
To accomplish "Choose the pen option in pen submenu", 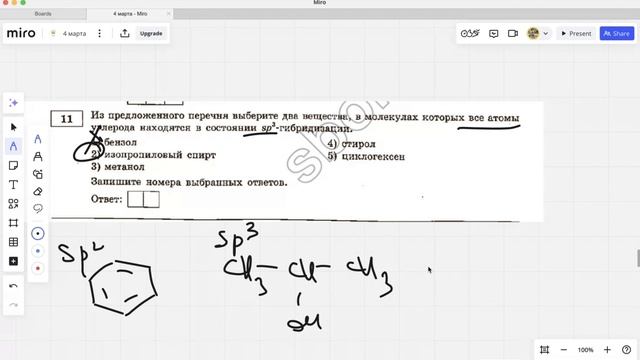I will point(38,139).
